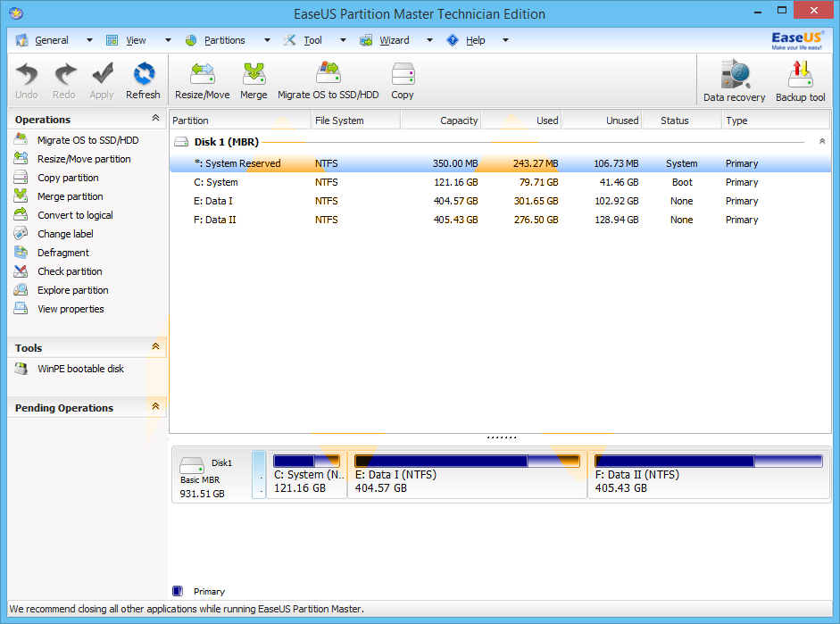The width and height of the screenshot is (840, 624).
Task: Click the Primary legend color swatch
Action: click(x=178, y=591)
